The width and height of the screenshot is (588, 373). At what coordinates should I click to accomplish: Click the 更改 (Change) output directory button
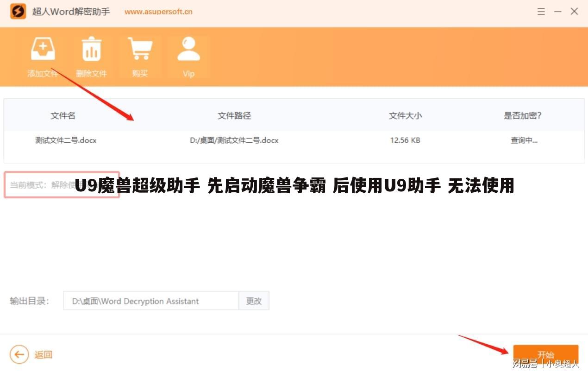pos(254,301)
